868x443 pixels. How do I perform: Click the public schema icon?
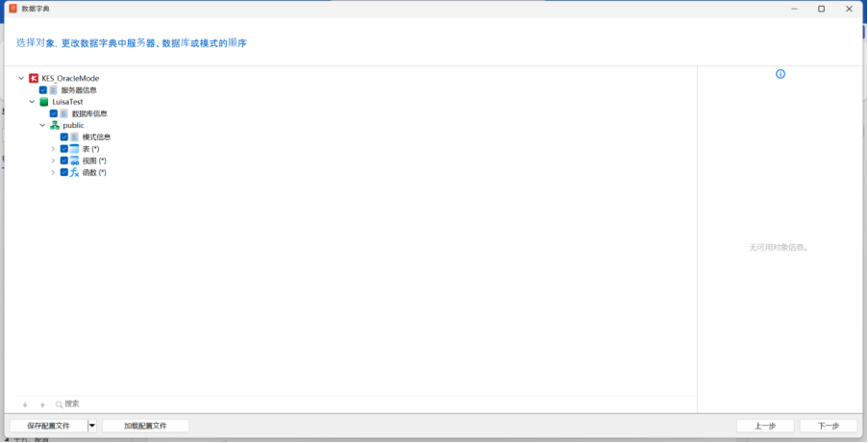click(55, 125)
